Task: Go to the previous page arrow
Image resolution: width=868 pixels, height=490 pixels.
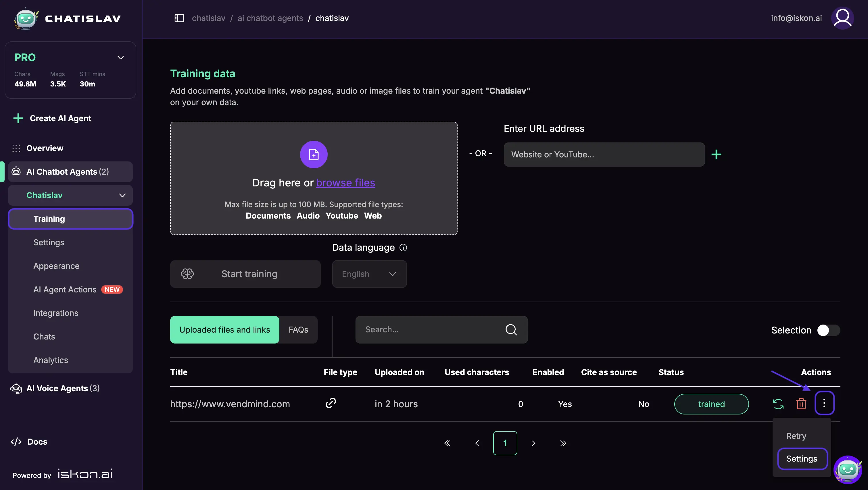Action: pyautogui.click(x=477, y=443)
